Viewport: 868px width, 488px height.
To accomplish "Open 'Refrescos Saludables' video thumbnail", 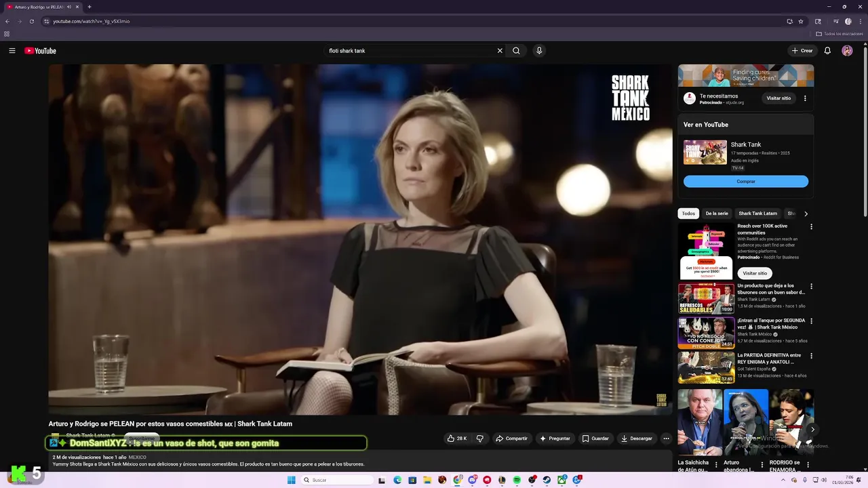I will click(706, 298).
